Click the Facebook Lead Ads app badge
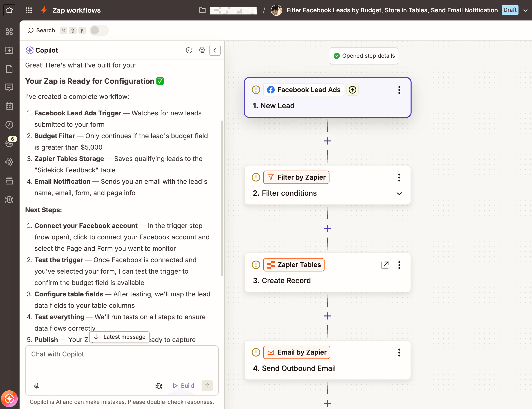The height and width of the screenshot is (409, 532). tap(303, 90)
